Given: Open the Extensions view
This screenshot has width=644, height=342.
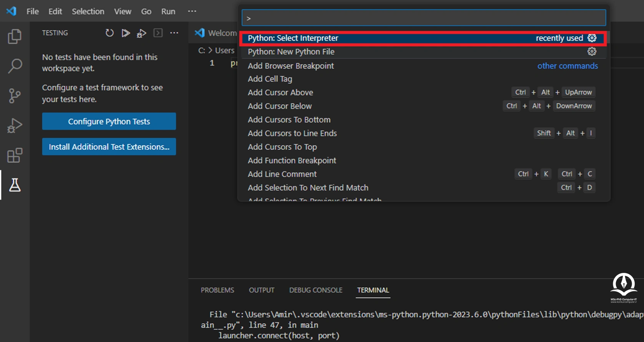Looking at the screenshot, I should 15,155.
